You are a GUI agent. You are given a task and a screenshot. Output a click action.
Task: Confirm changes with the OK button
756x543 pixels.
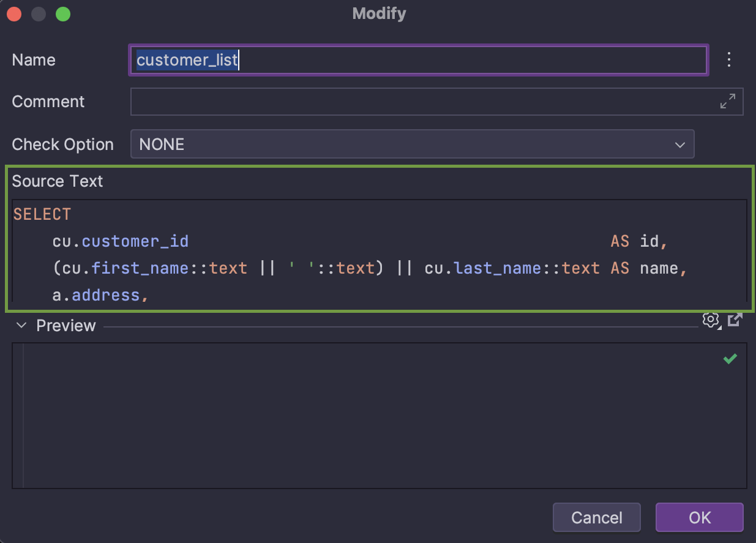click(699, 517)
